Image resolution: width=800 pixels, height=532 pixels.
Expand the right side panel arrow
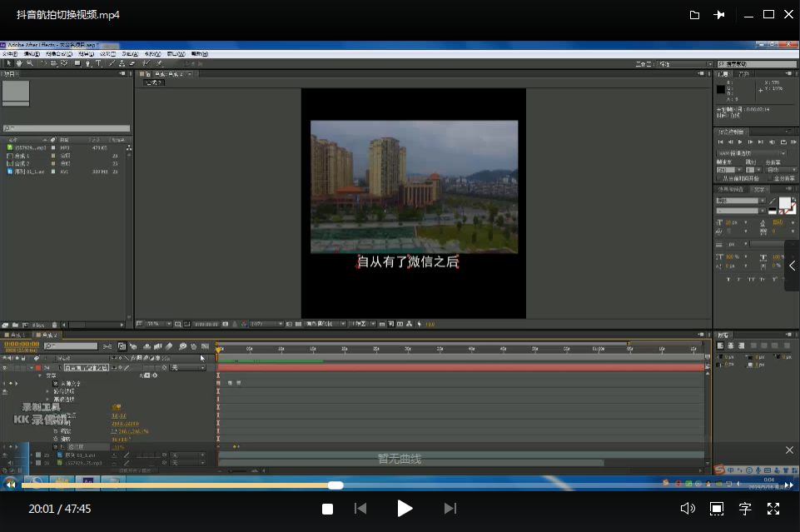792,266
